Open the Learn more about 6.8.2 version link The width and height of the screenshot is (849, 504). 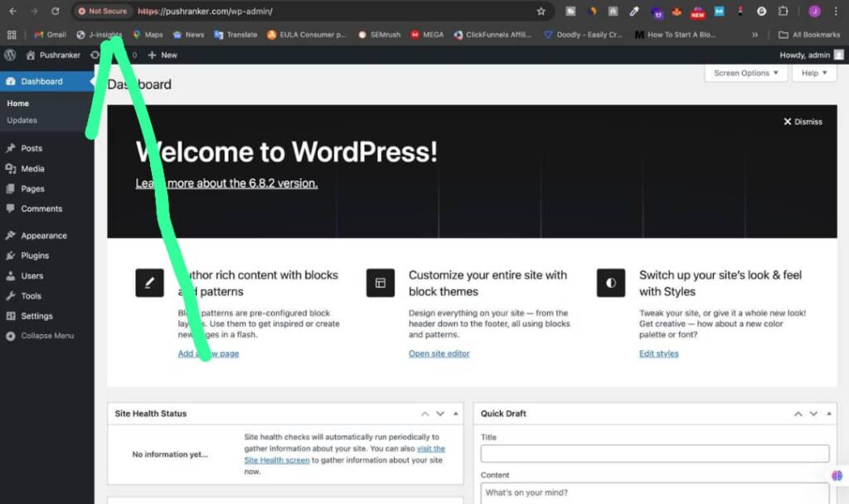(x=226, y=183)
